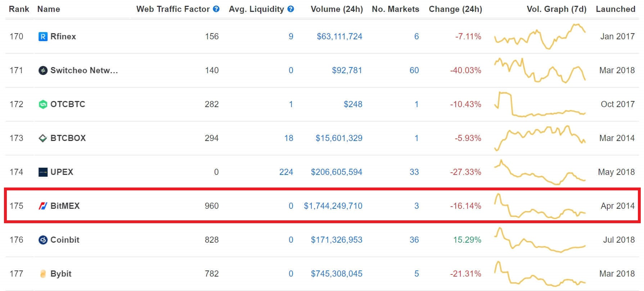Screen dimensions: 644x291
Task: Click rank number 173
Action: click(x=16, y=138)
